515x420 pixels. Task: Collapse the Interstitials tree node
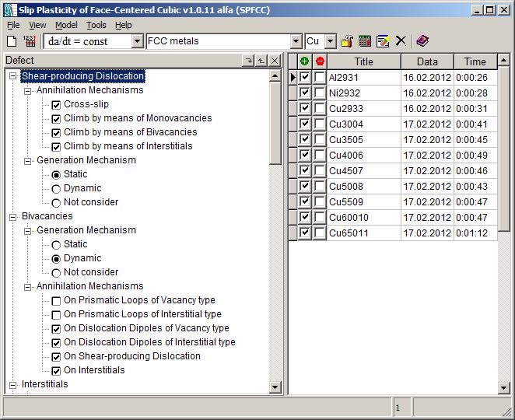point(12,385)
